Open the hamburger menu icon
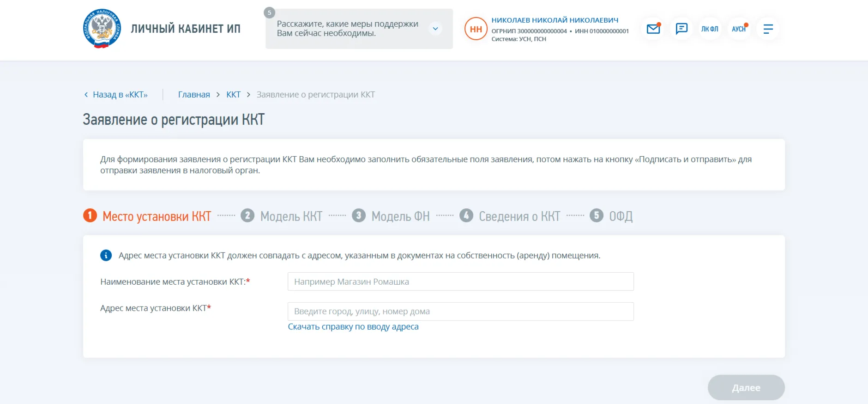 (x=768, y=29)
